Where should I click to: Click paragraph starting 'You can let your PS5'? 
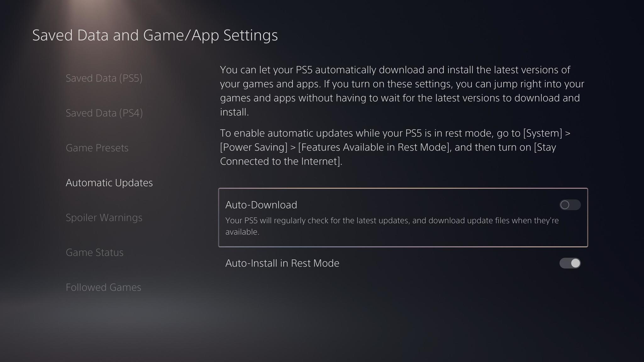click(402, 91)
